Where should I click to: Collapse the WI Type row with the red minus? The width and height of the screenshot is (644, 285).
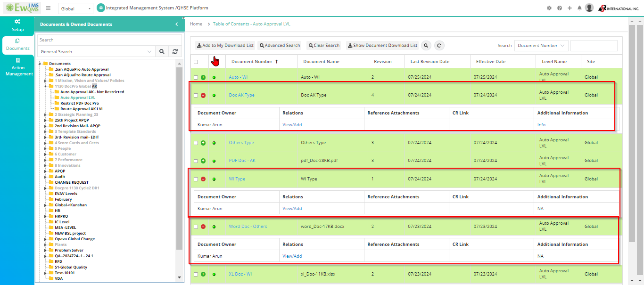[203, 179]
